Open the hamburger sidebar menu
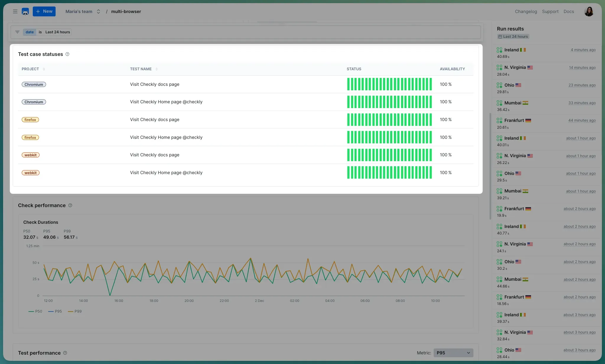The image size is (605, 364). [15, 12]
